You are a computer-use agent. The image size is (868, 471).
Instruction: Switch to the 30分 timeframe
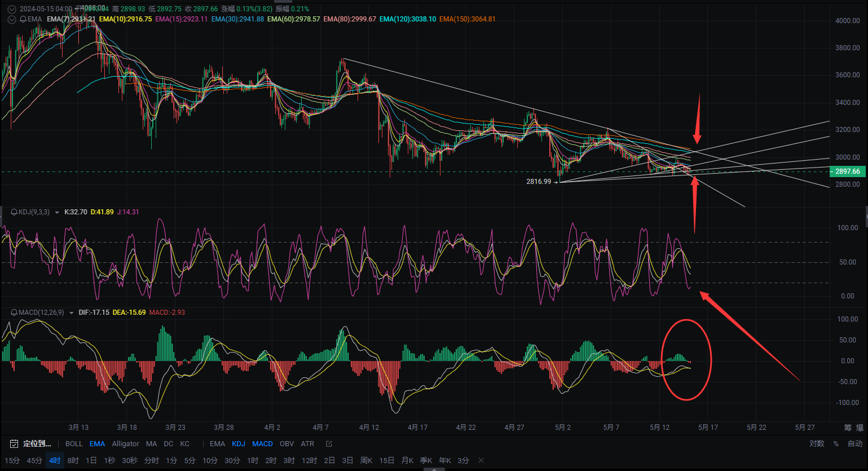pos(232,460)
